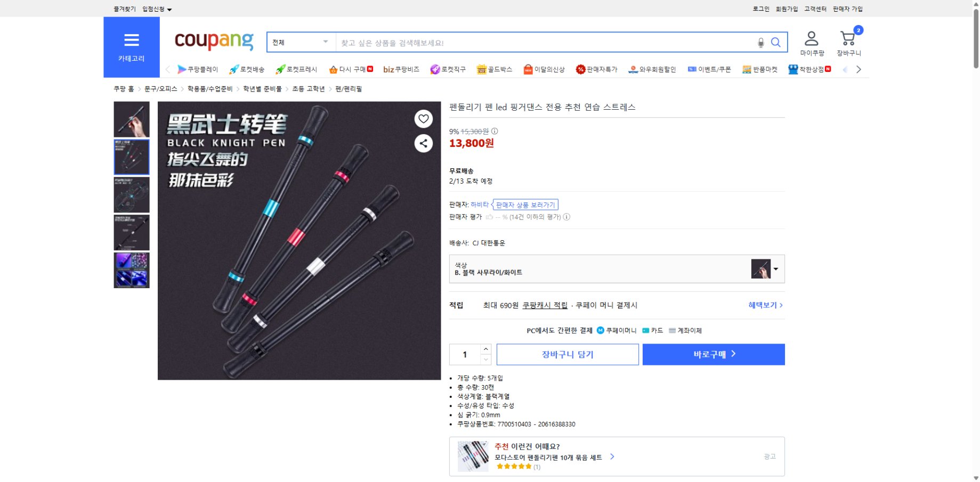Click the 이벤트/쿠폰 nav icon

692,69
